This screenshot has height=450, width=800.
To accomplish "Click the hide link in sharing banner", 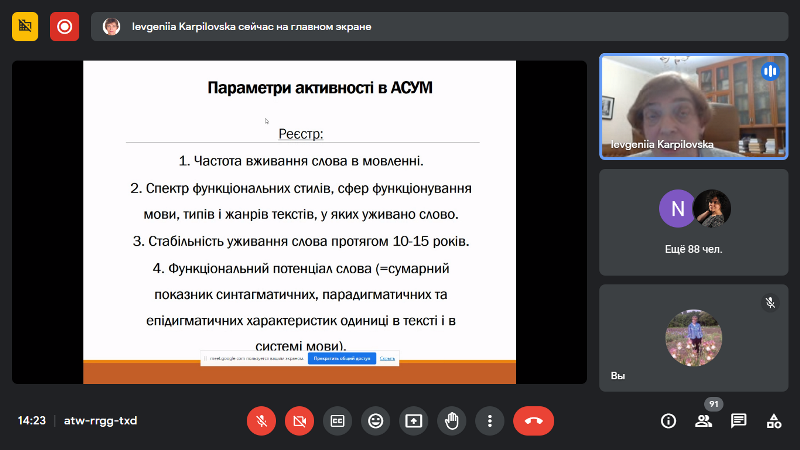I will tap(387, 358).
